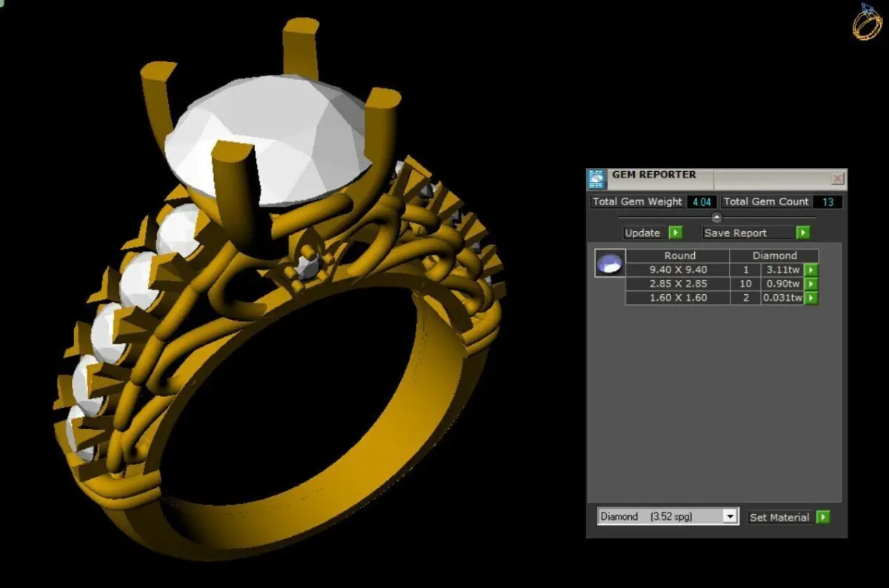Click green arrow for the 0.90tw row
Screen dimensions: 889x588
[x=812, y=284]
